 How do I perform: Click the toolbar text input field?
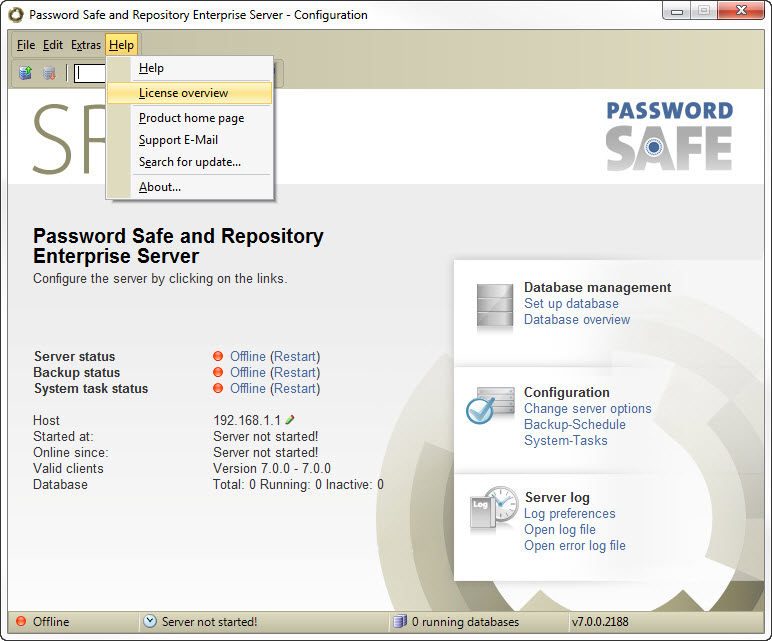pyautogui.click(x=90, y=73)
